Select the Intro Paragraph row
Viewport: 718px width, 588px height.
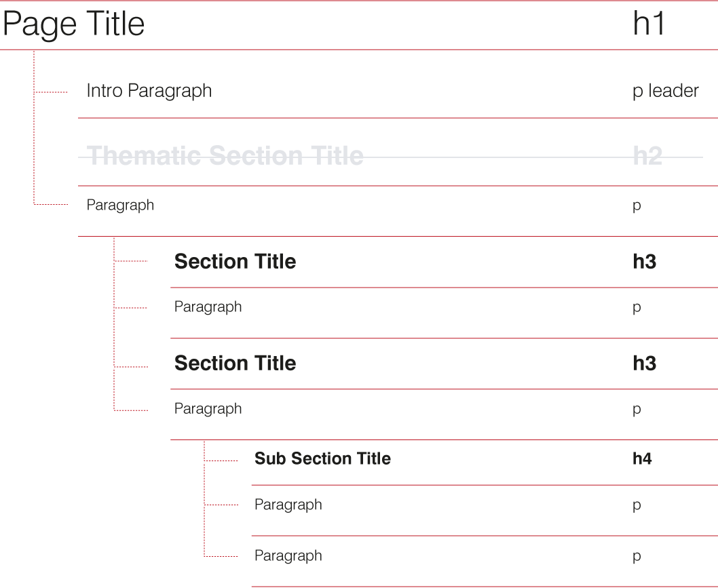pos(149,91)
